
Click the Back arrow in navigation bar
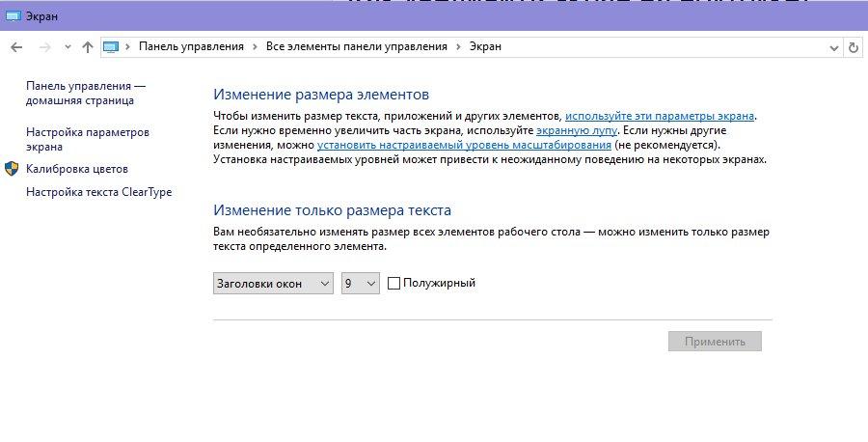(x=16, y=46)
